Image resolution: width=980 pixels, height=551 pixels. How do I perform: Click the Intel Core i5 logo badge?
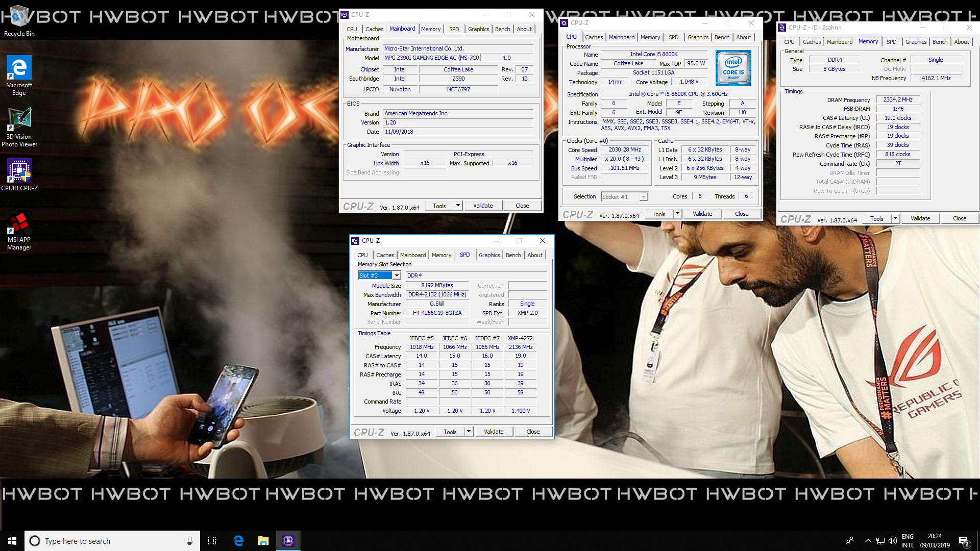click(x=733, y=67)
